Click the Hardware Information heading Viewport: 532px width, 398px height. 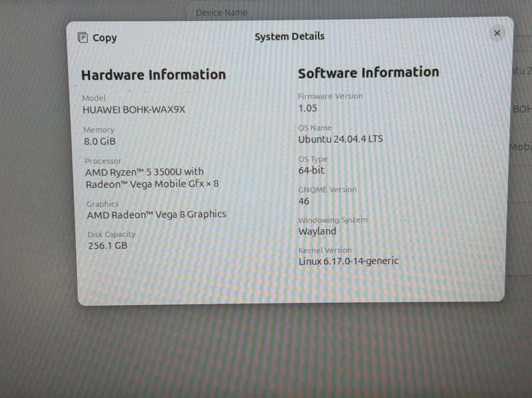154,75
